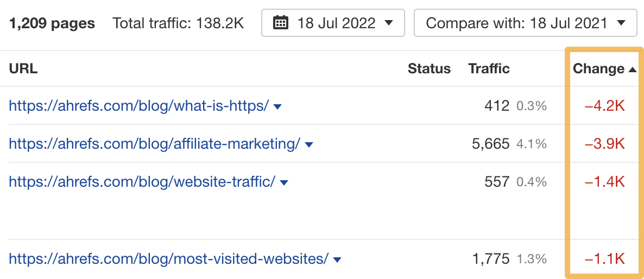The height and width of the screenshot is (279, 644).
Task: Expand the arrow next to website-traffic URL
Action: (x=284, y=182)
